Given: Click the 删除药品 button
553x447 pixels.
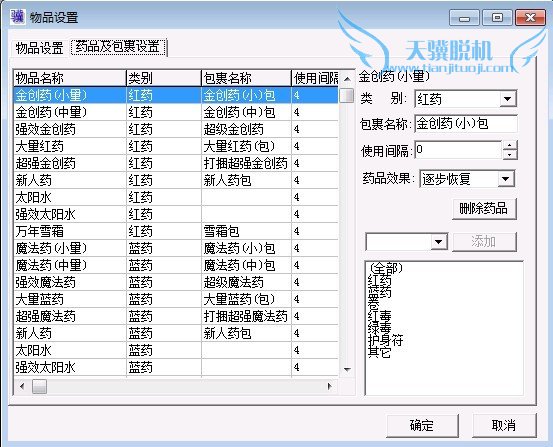Looking at the screenshot, I should [484, 209].
